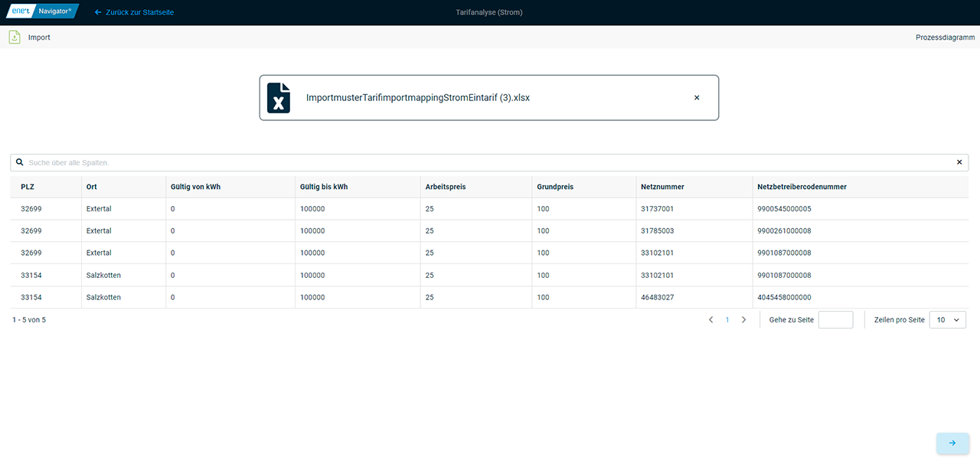Proceed with the blue arrow button

point(952,443)
